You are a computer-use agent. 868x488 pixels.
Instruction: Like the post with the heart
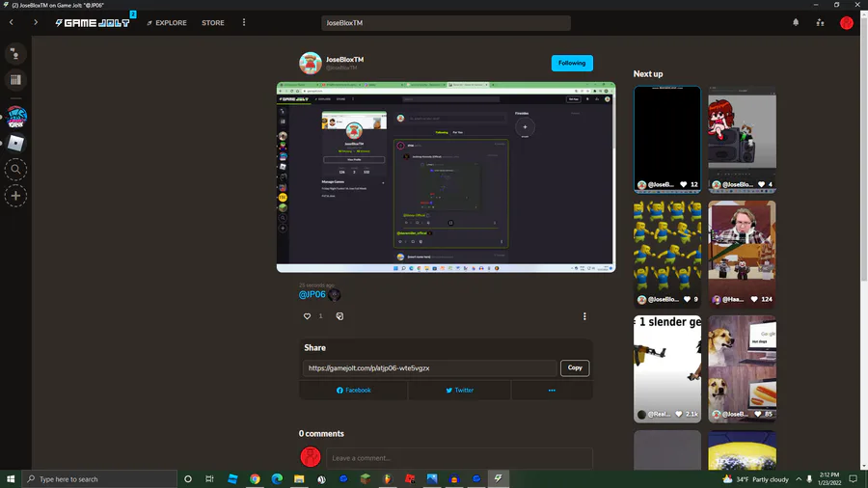(x=308, y=316)
